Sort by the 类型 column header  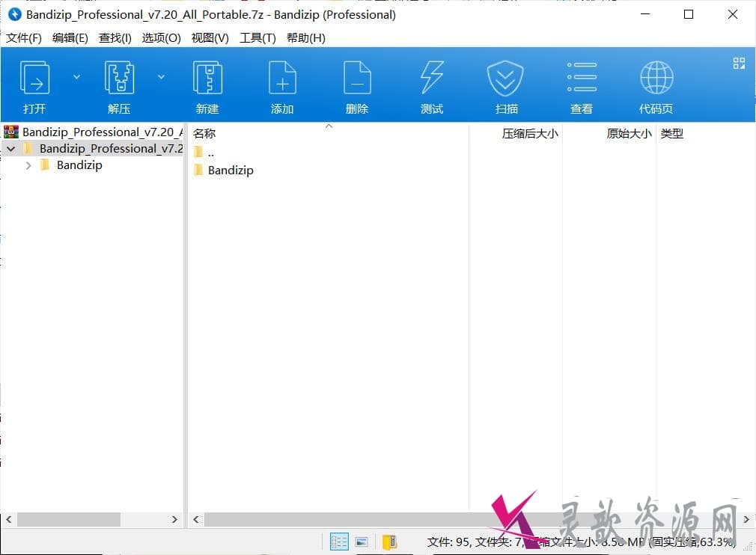pyautogui.click(x=671, y=133)
